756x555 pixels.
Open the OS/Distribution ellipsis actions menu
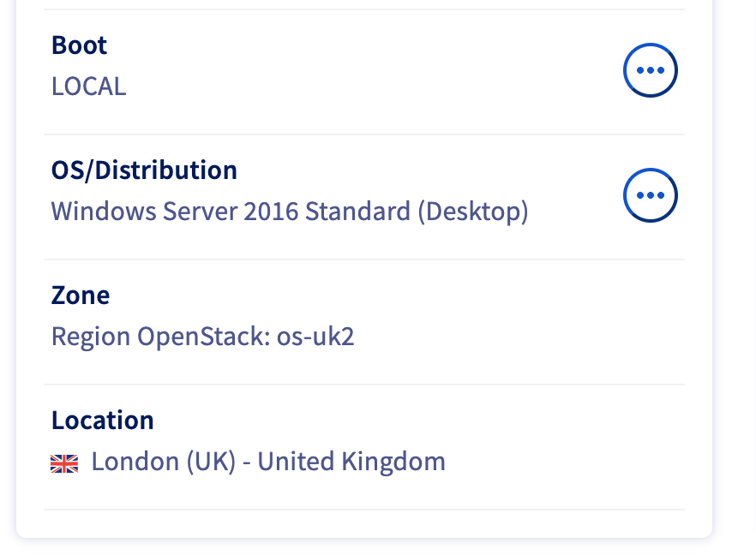click(x=651, y=195)
